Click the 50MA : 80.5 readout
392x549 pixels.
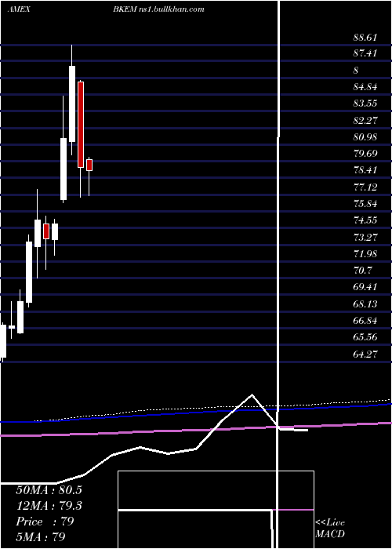coord(49,490)
